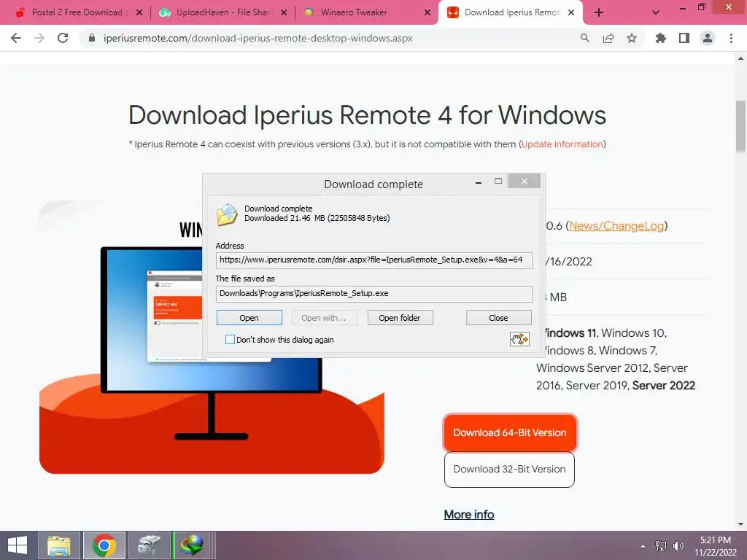The width and height of the screenshot is (747, 560).
Task: Click the scrollbar down arrow
Action: [740, 524]
